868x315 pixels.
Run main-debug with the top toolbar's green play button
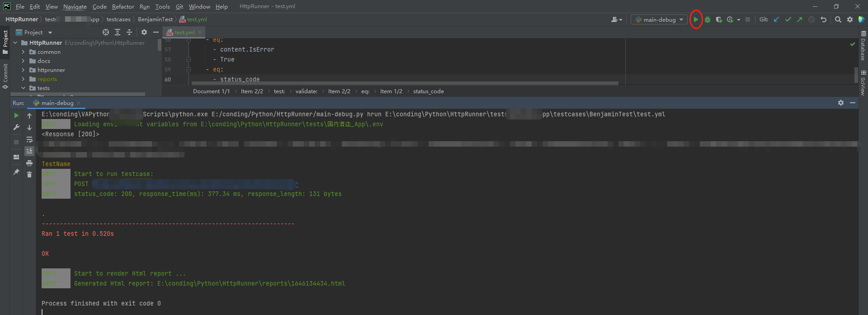696,19
